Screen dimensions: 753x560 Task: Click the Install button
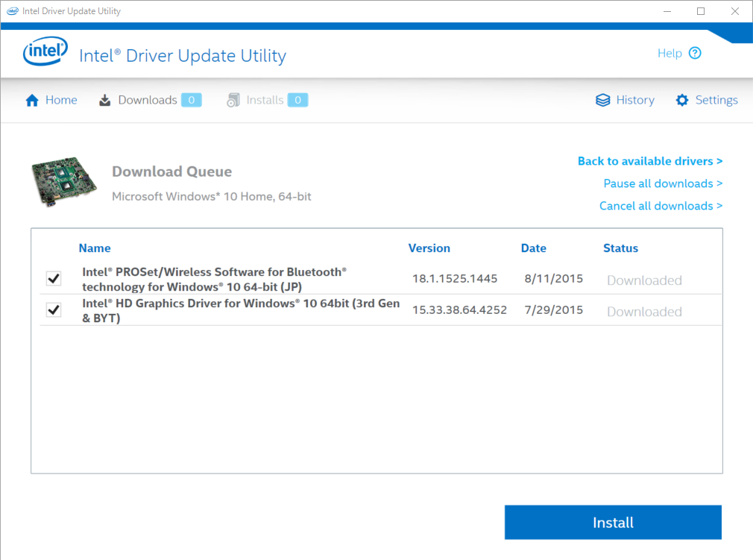pyautogui.click(x=613, y=522)
